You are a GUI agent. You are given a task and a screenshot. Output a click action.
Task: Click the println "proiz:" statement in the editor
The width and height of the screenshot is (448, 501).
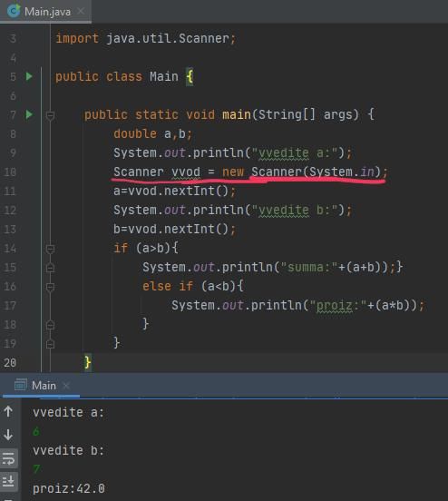(298, 305)
